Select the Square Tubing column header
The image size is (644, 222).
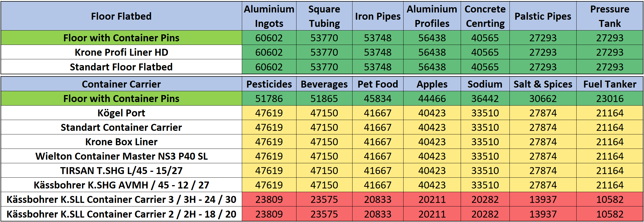pos(324,16)
